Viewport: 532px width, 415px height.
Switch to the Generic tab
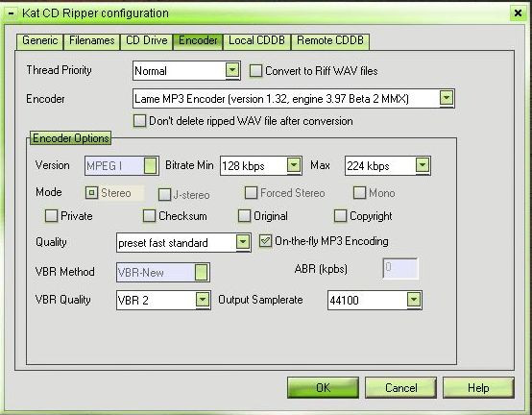pos(39,41)
